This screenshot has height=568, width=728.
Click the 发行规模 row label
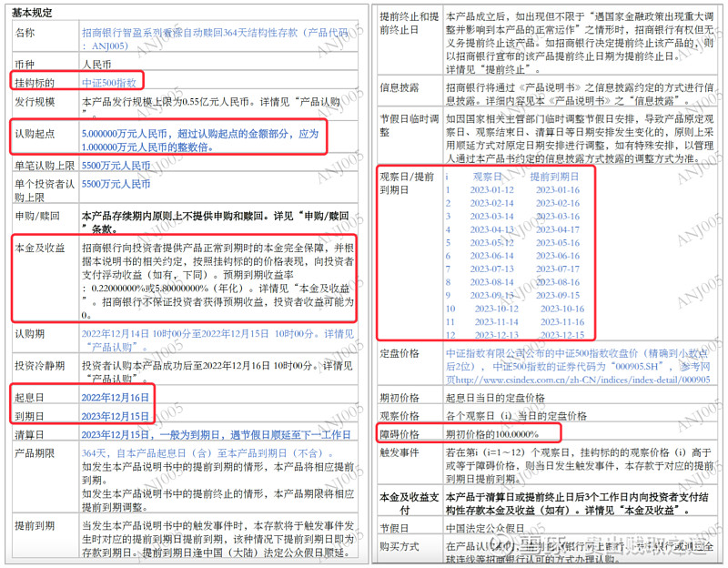point(35,102)
